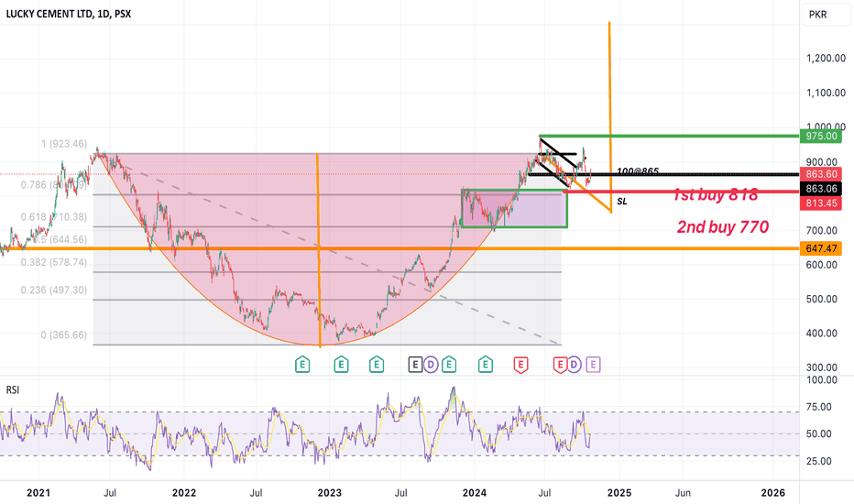The width and height of the screenshot is (854, 504).
Task: Click the first green E earnings marker
Action: point(302,365)
